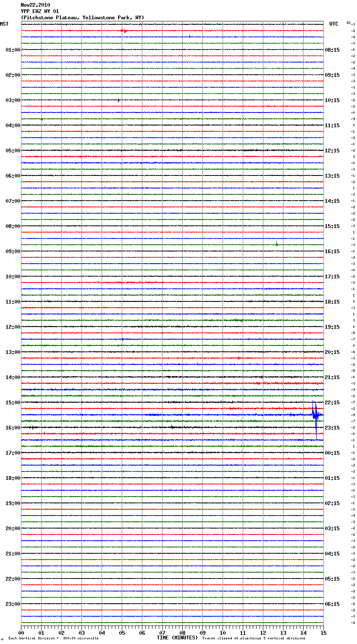Click the UTC column header
Viewport: 357px width, 644px height.
coord(334,24)
